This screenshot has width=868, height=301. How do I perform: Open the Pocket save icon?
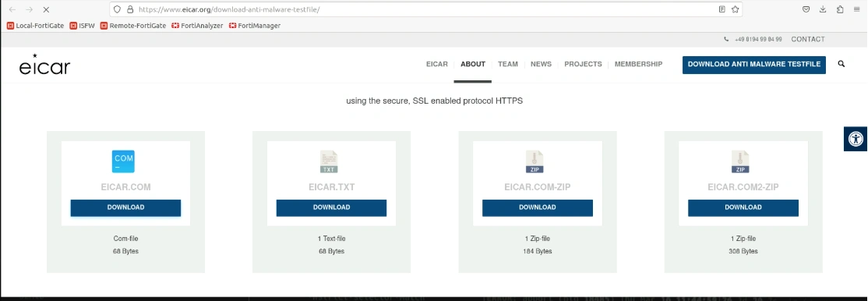point(806,9)
